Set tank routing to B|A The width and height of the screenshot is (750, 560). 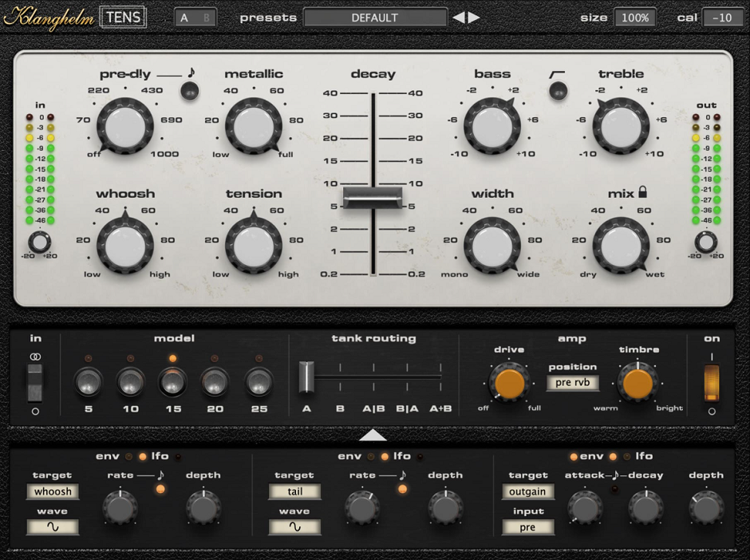407,409
